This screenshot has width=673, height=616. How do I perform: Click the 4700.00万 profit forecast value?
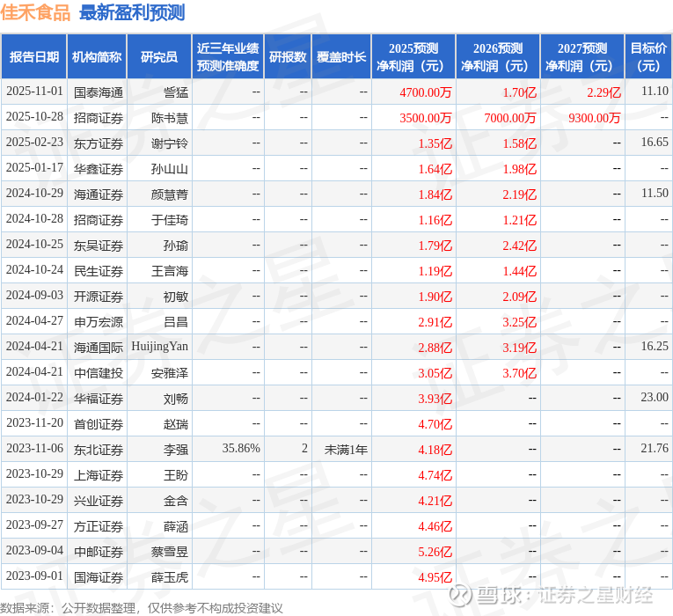pyautogui.click(x=425, y=92)
